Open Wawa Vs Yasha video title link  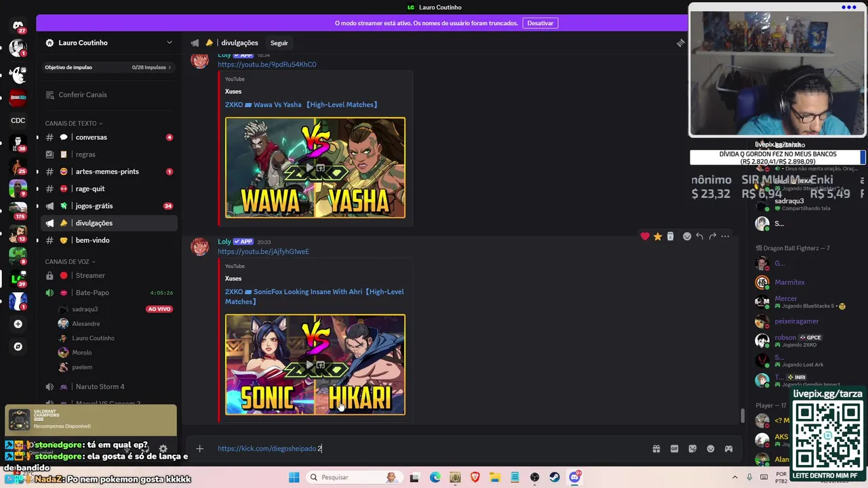point(302,105)
